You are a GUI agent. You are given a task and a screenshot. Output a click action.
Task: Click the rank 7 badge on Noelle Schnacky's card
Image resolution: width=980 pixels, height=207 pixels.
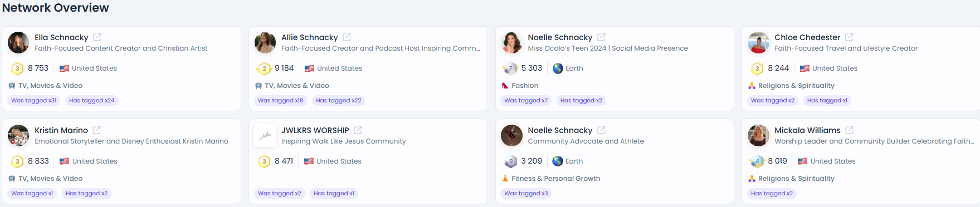coord(510,68)
